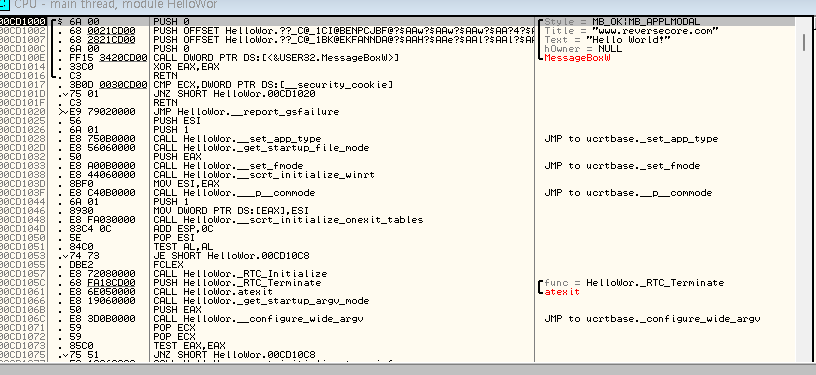Select the PUSH 1 instruction at 00CD1026
Screen dimensions: 816x375
point(172,130)
